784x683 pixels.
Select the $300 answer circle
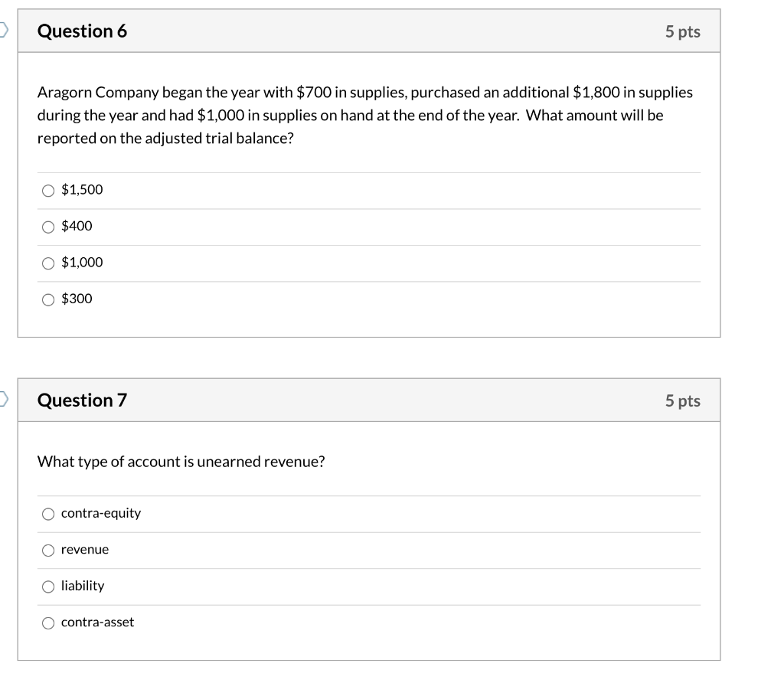(48, 299)
